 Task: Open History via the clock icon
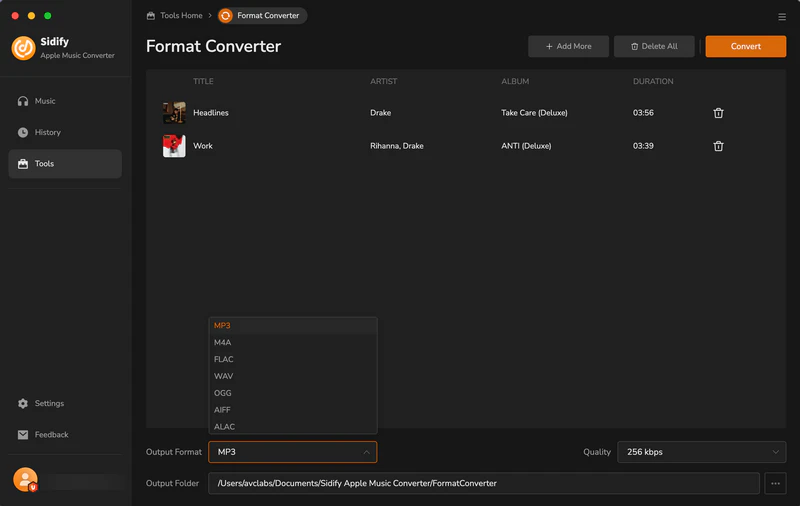(x=23, y=132)
